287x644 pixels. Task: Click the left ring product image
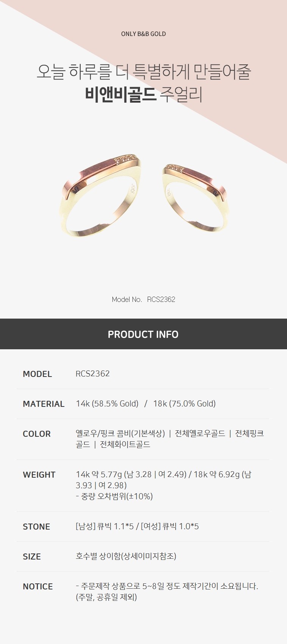click(x=101, y=196)
